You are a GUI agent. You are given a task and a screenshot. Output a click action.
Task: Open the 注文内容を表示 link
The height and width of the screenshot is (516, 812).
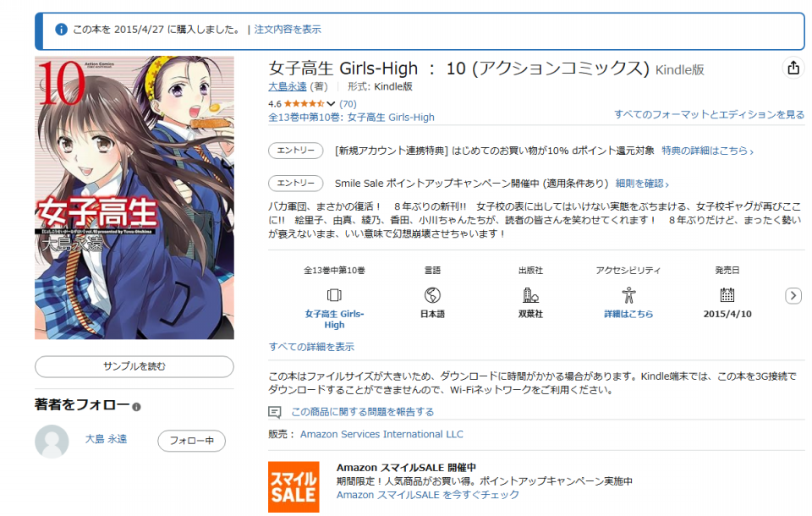[288, 30]
